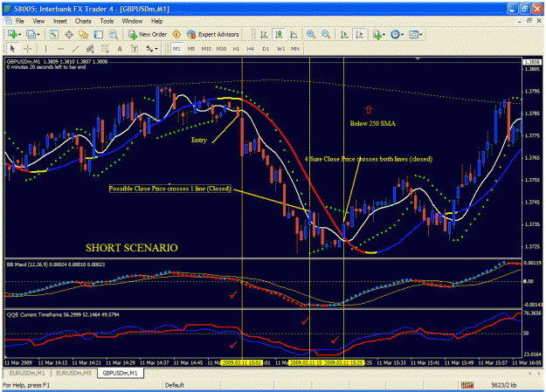Zoom in on the chart
This screenshot has width=546, height=392.
tap(311, 34)
